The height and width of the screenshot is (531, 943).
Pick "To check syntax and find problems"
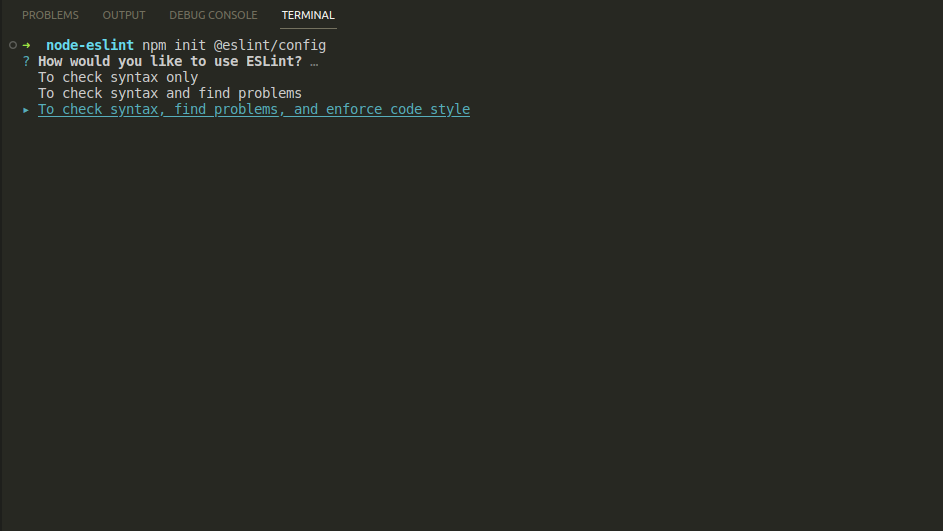tap(170, 94)
